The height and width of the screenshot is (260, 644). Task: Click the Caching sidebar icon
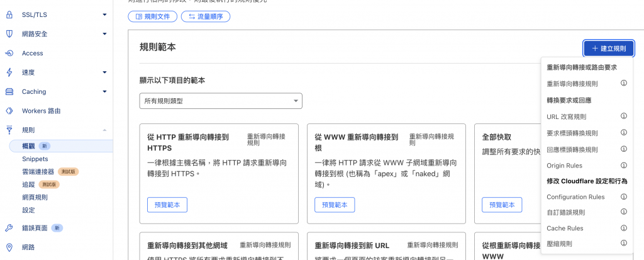(x=9, y=92)
